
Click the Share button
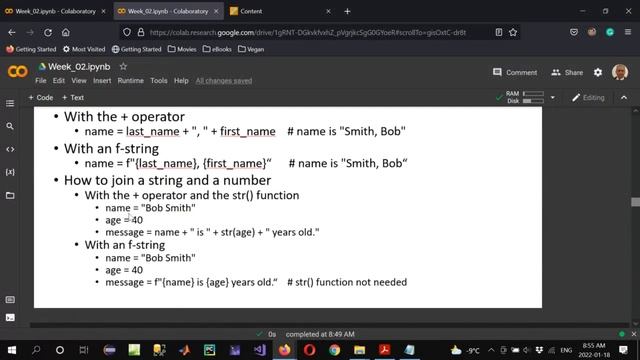(567, 73)
